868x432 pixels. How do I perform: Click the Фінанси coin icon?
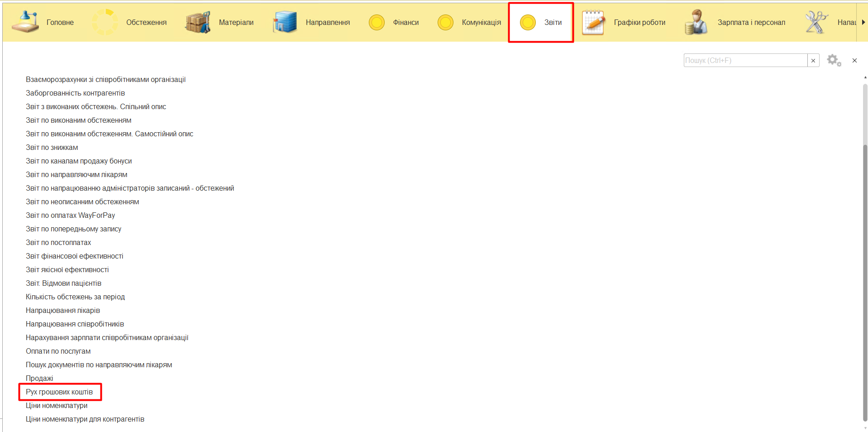tap(377, 22)
